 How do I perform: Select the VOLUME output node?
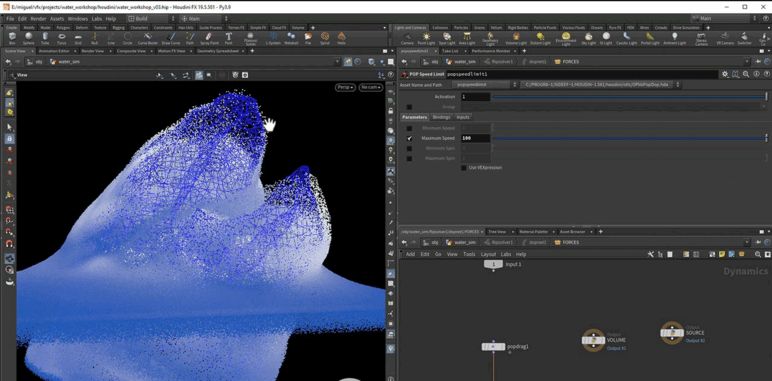click(593, 340)
